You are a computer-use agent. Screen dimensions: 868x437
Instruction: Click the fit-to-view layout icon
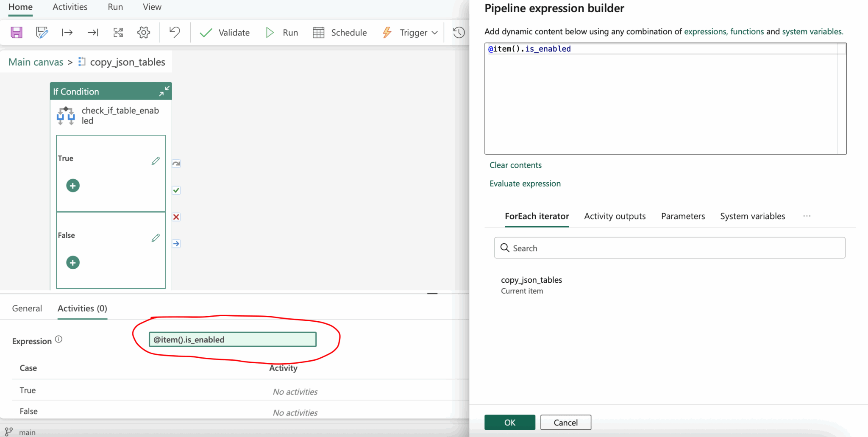[118, 33]
